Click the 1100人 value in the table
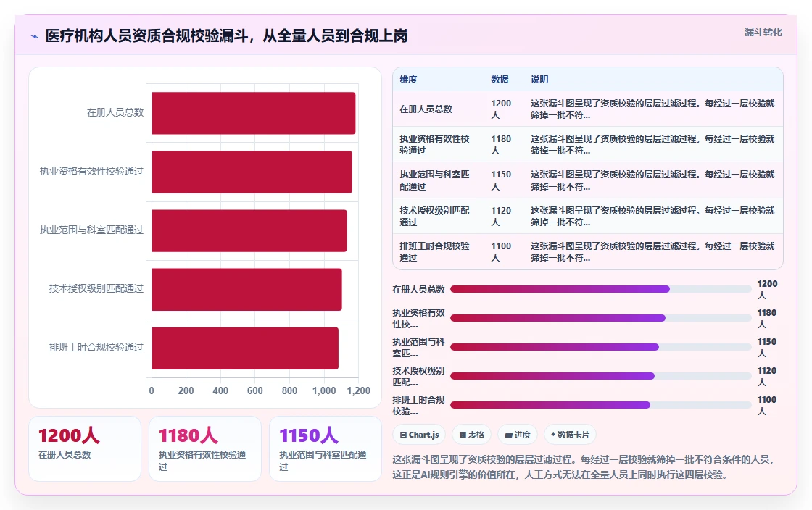Viewport: 812px width, 510px height. click(501, 251)
